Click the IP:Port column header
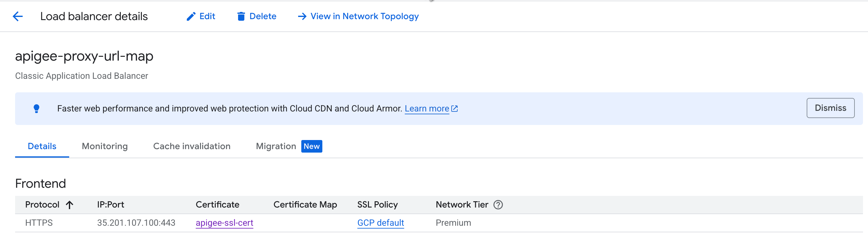 pyautogui.click(x=110, y=205)
